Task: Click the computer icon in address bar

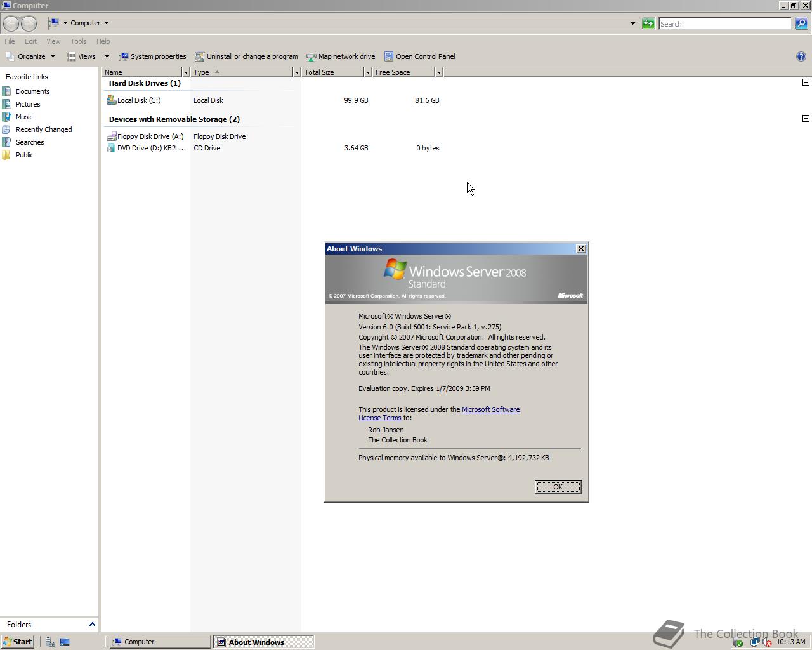Action: pyautogui.click(x=55, y=23)
